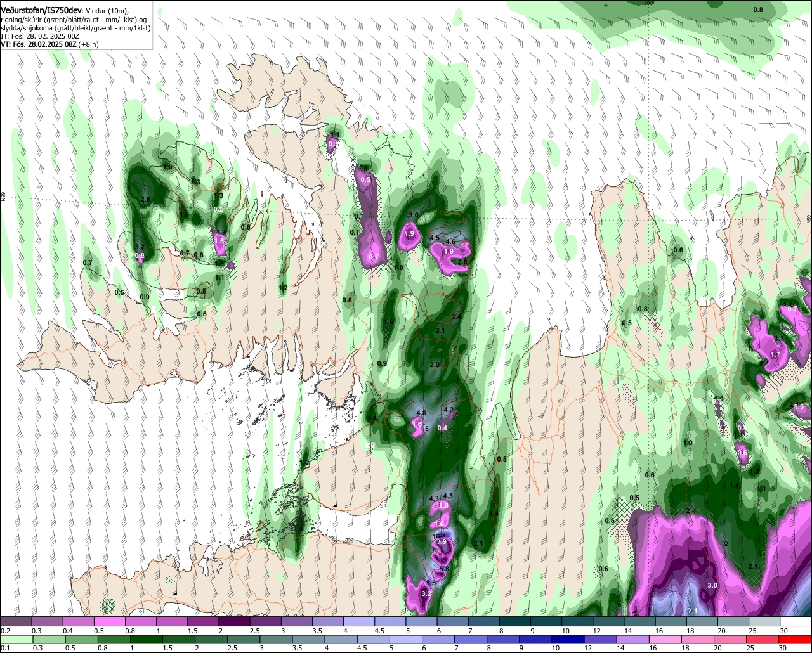Click the white top-row swatch starting at 30
Image resolution: width=812 pixels, height=653 pixels.
click(x=796, y=622)
